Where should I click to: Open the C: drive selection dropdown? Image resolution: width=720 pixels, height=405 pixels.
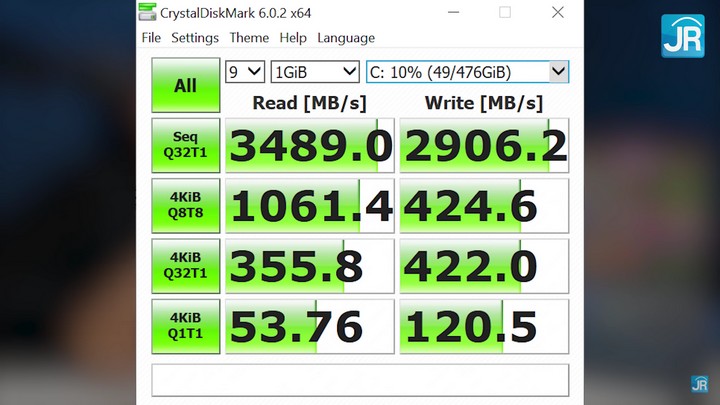pos(467,72)
